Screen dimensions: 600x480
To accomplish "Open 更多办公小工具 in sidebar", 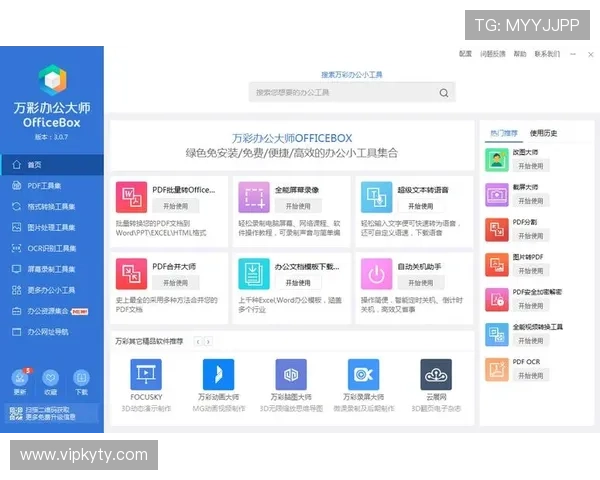I will pyautogui.click(x=52, y=290).
